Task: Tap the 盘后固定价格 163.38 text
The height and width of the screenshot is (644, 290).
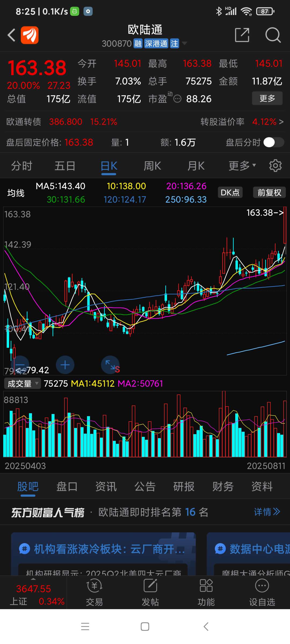Action: point(50,142)
